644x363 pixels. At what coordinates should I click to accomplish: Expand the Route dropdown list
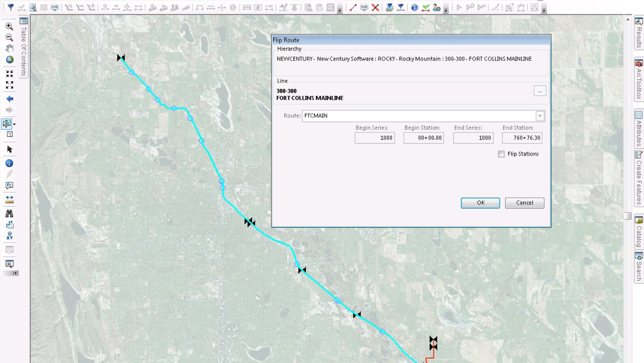(x=540, y=116)
